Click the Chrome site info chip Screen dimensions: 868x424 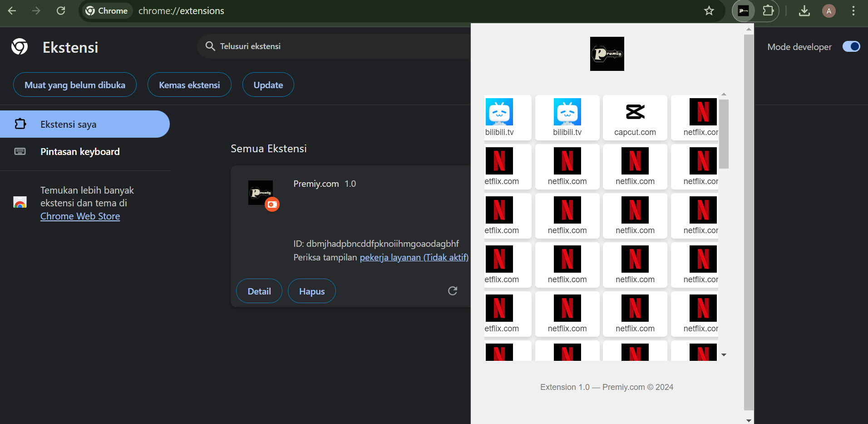(x=107, y=10)
